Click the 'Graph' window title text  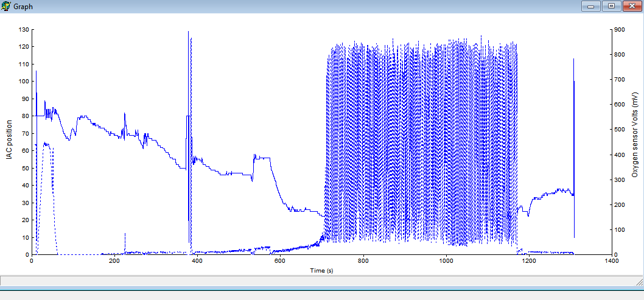pos(23,7)
